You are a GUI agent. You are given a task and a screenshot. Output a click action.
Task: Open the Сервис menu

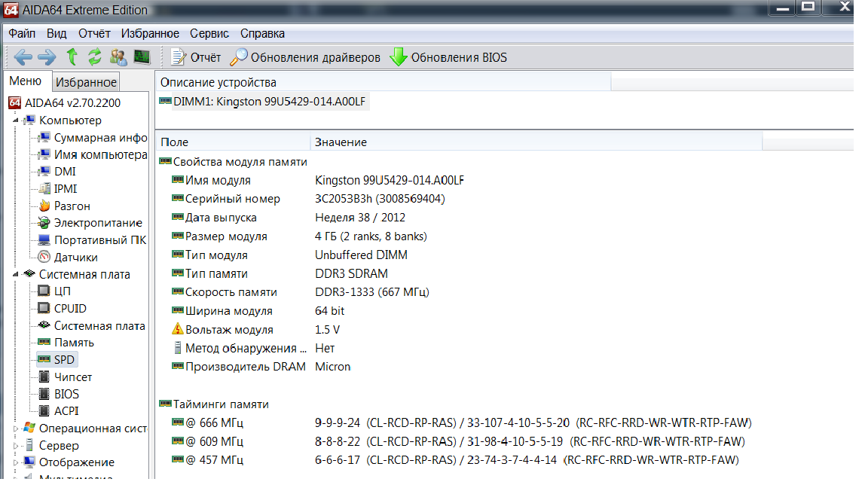click(x=209, y=34)
